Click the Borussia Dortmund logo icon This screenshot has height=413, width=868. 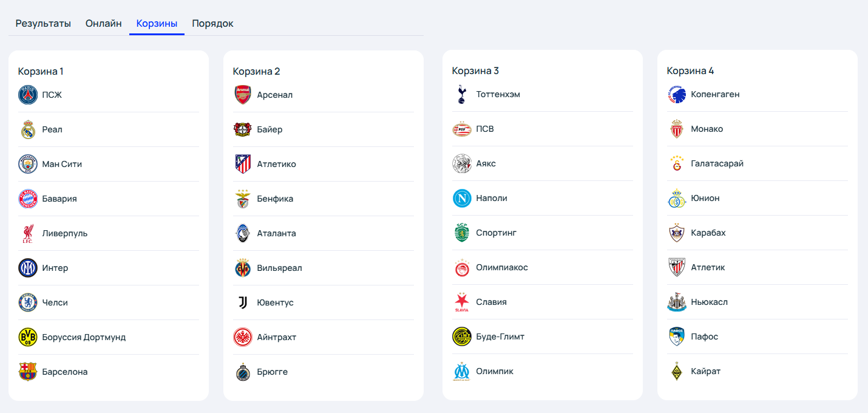tap(28, 338)
